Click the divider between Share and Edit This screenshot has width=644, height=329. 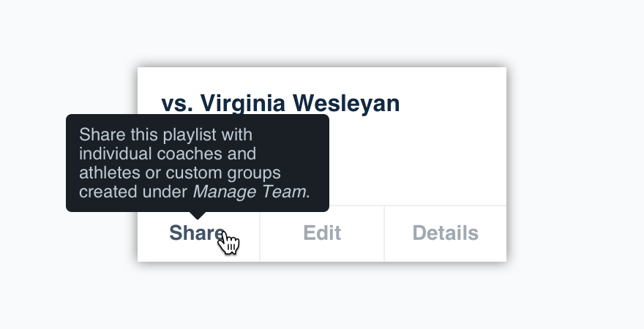[260, 233]
